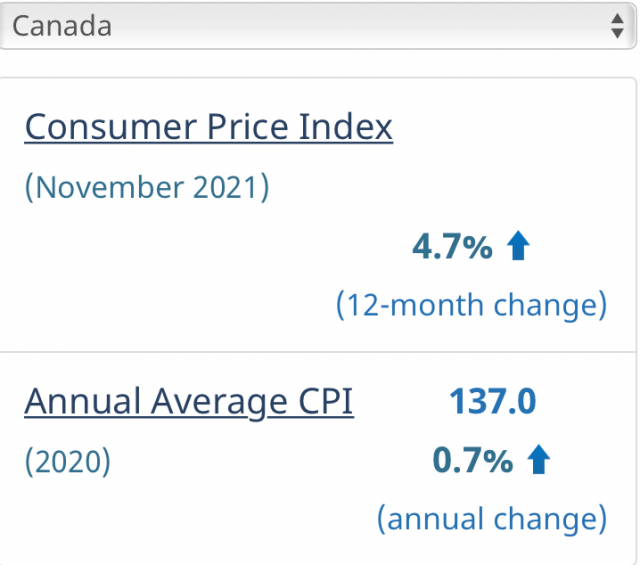Click the 0.7% annual change value

[472, 460]
